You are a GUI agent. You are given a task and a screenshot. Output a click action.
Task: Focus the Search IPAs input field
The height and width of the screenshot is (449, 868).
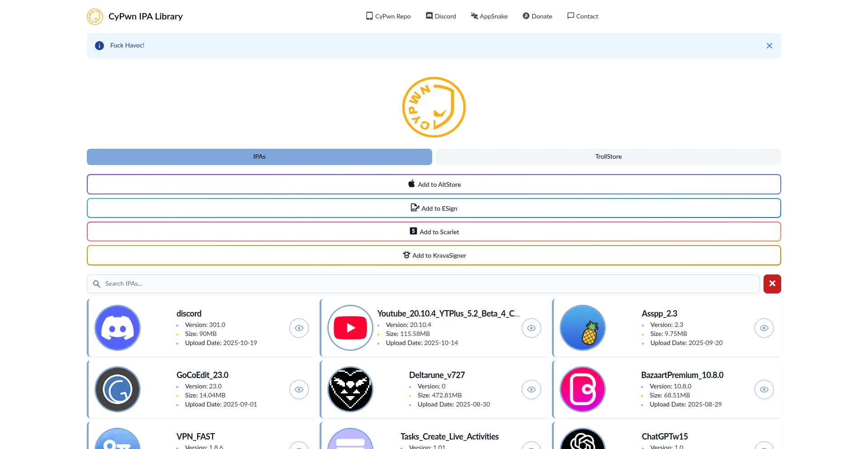click(425, 284)
